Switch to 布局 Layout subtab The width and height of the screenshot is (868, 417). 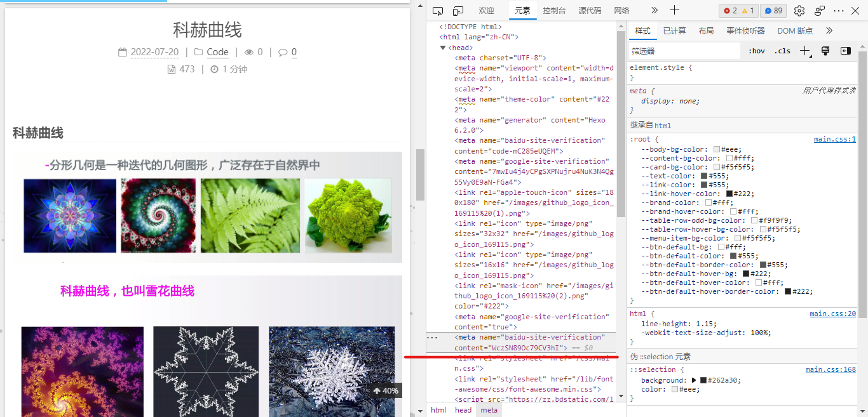(x=706, y=30)
